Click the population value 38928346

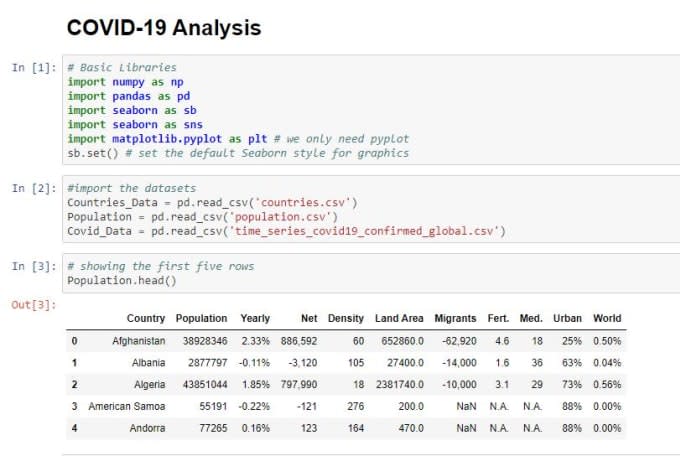pos(205,341)
